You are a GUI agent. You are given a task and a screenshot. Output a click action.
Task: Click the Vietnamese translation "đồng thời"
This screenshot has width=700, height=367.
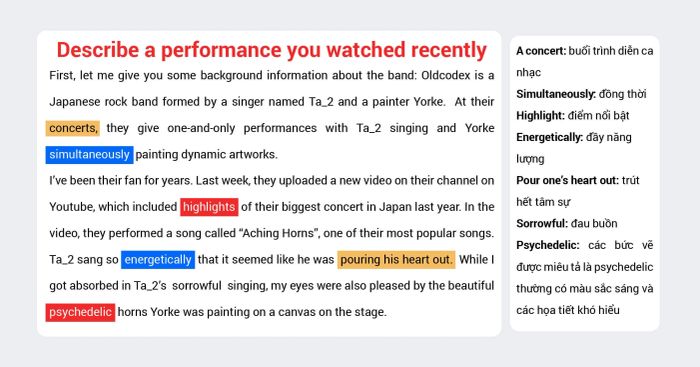[623, 94]
